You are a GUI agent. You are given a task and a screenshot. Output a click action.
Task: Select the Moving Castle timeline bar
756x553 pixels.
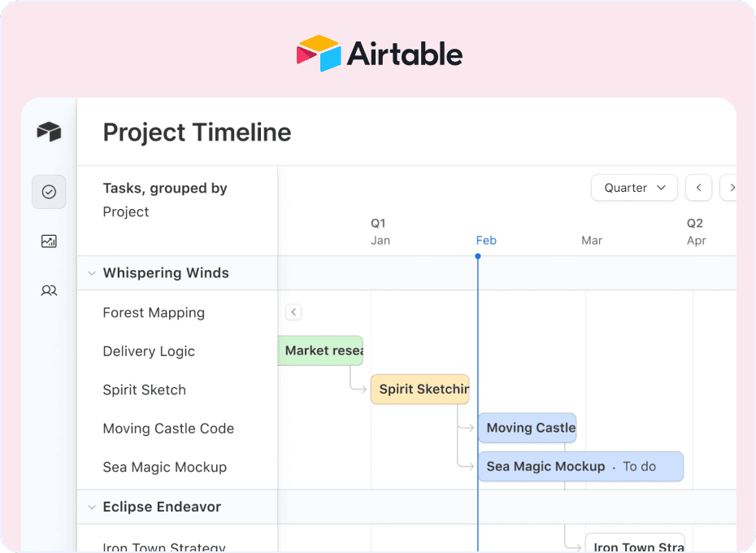pos(527,428)
